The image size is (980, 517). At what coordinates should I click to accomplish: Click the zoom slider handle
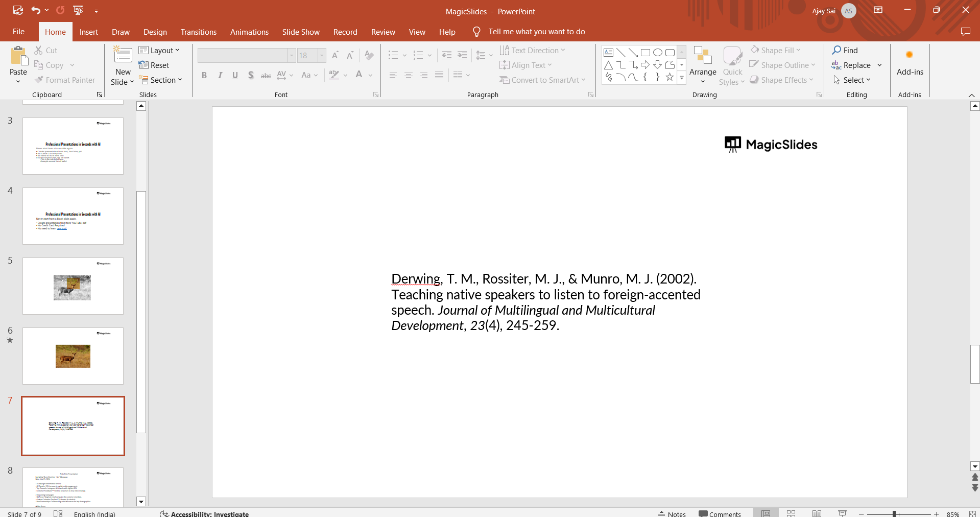[x=894, y=513]
